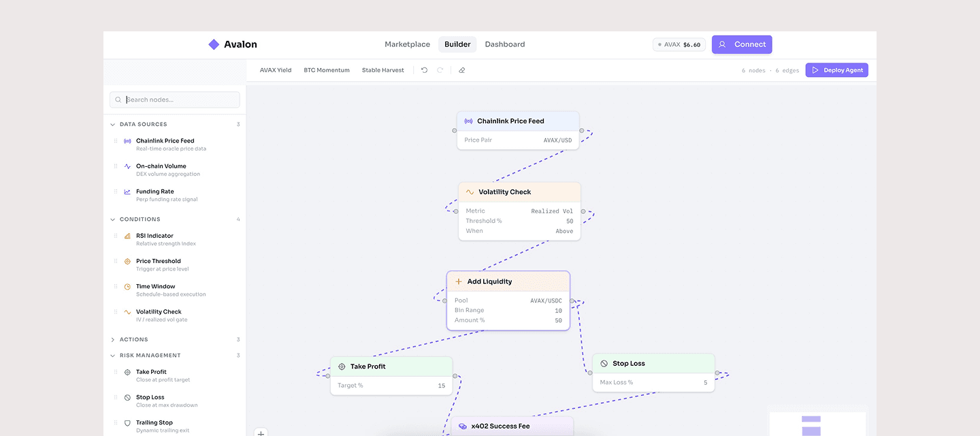980x436 pixels.
Task: Click the Bin Range value 10
Action: [x=559, y=311]
